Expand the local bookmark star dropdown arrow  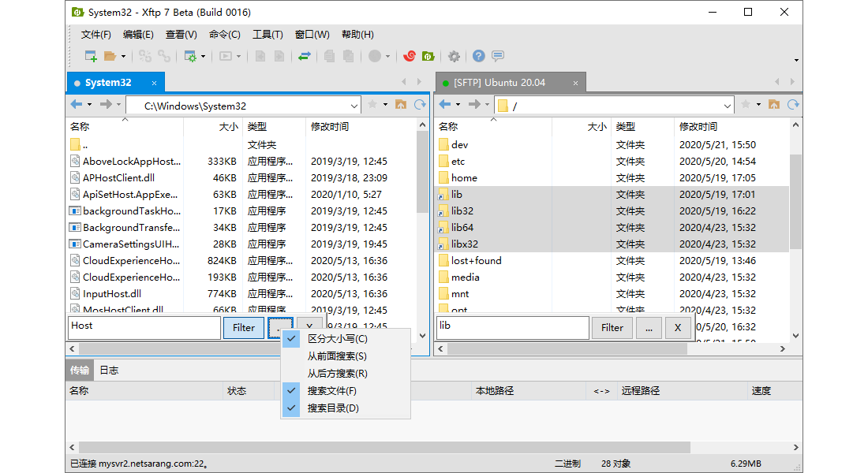pos(385,105)
